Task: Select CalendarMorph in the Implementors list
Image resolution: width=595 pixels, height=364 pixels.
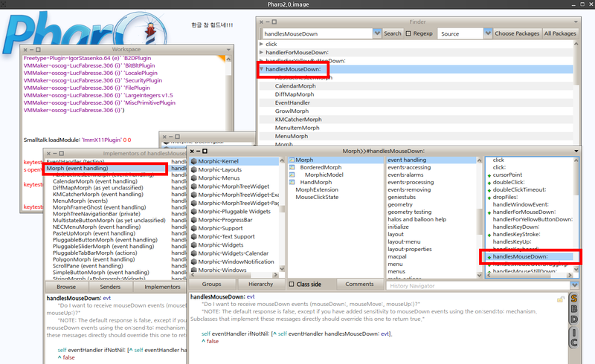Action: 82,181
